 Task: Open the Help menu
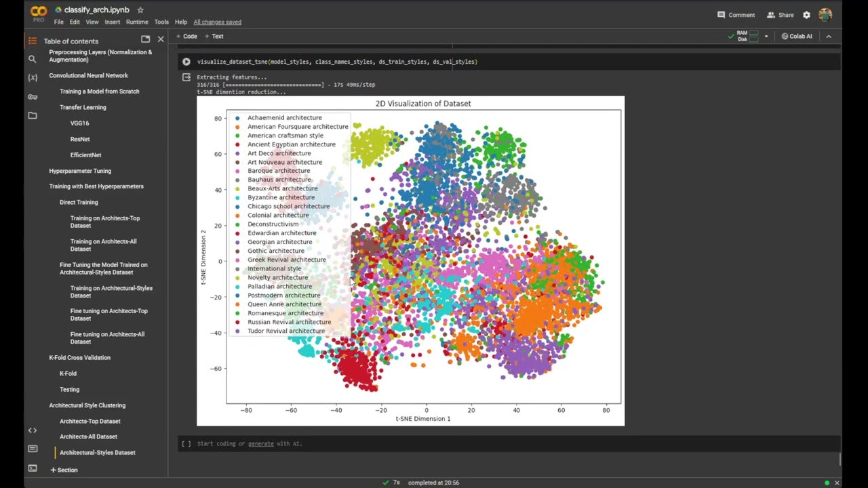[x=181, y=22]
